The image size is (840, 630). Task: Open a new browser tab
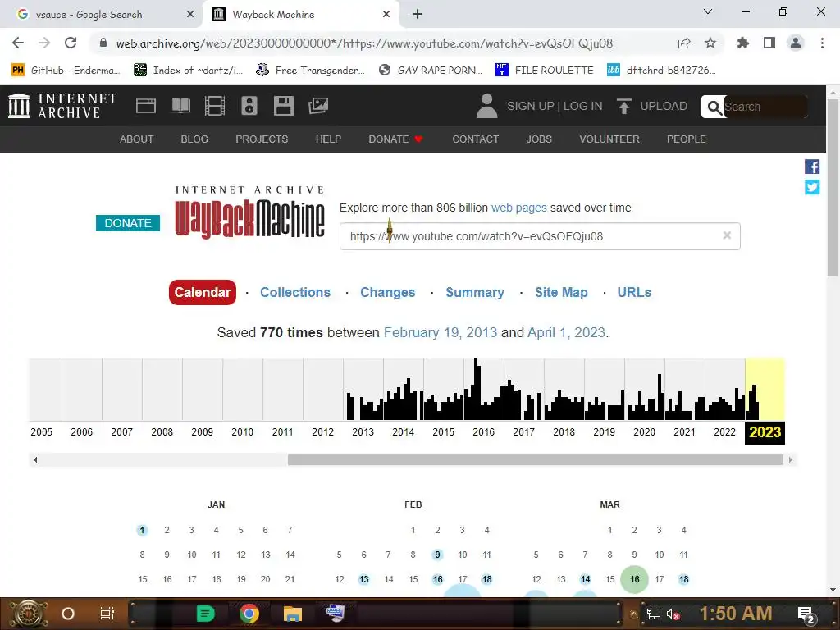pyautogui.click(x=418, y=15)
